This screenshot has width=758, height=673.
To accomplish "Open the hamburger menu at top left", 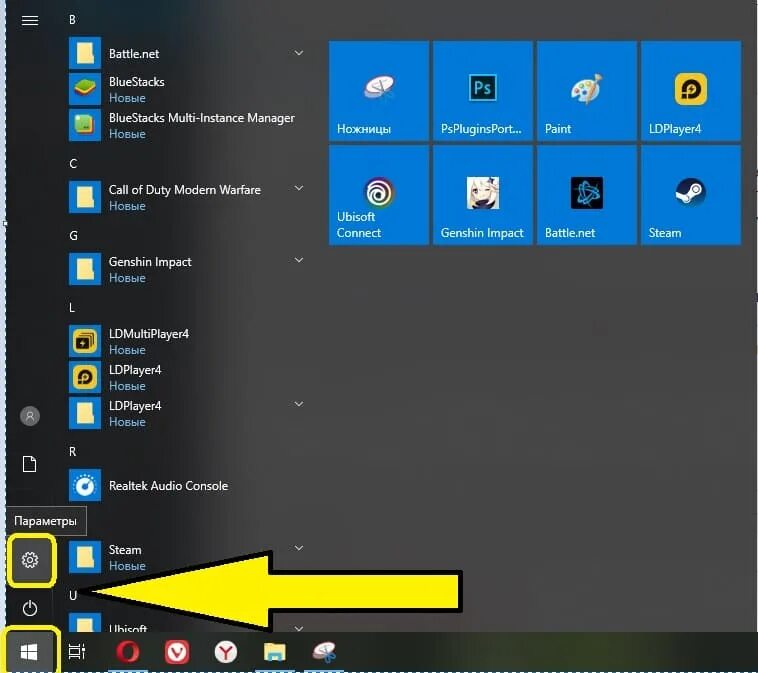I will pyautogui.click(x=30, y=20).
